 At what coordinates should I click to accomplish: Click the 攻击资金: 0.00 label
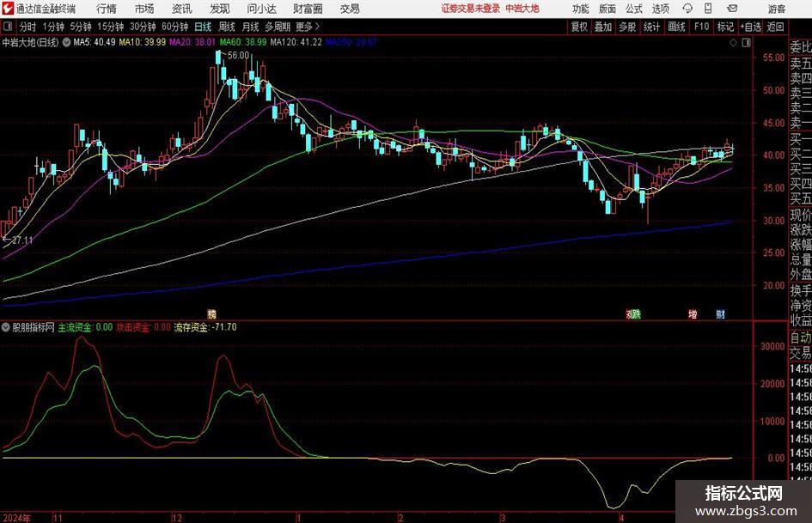click(x=143, y=327)
